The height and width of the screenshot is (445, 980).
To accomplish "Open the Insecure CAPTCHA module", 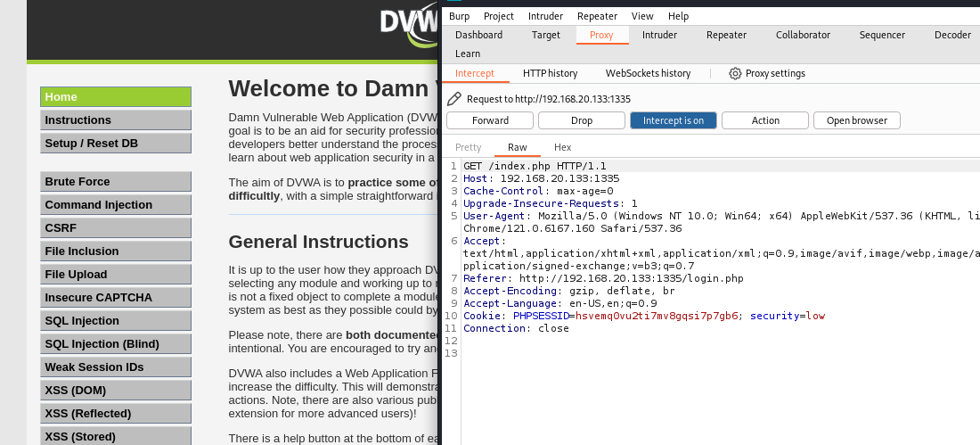I will 116,297.
